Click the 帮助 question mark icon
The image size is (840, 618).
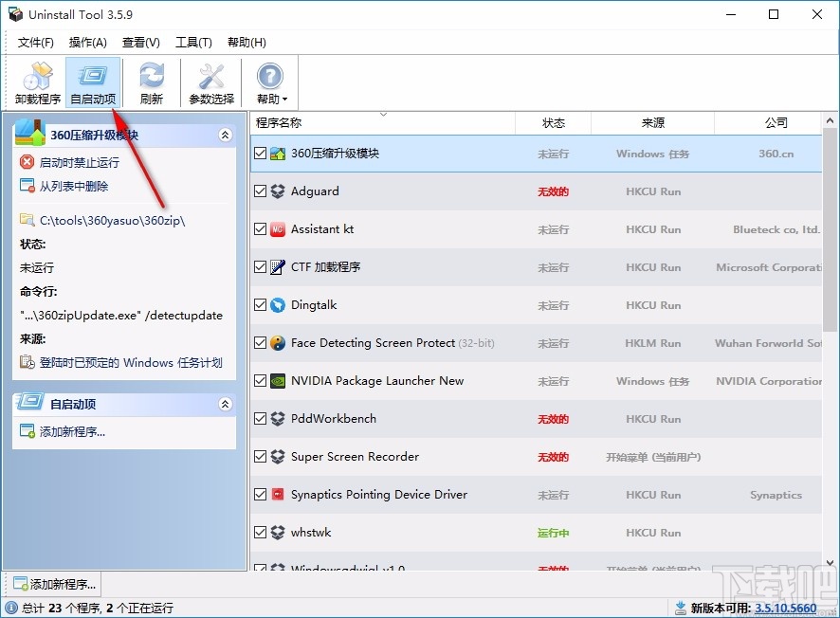(x=270, y=78)
